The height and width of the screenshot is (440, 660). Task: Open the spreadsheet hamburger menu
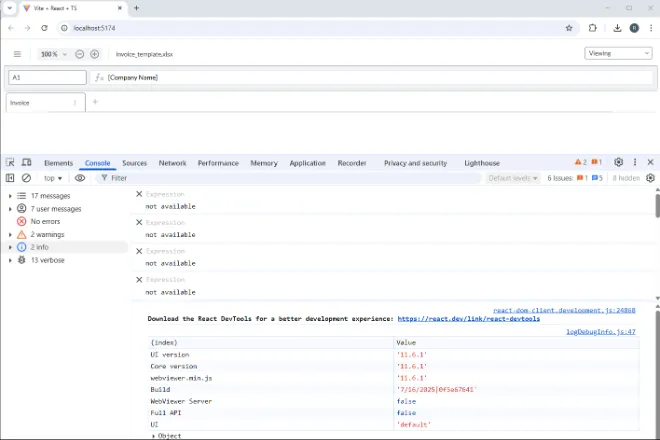[17, 54]
